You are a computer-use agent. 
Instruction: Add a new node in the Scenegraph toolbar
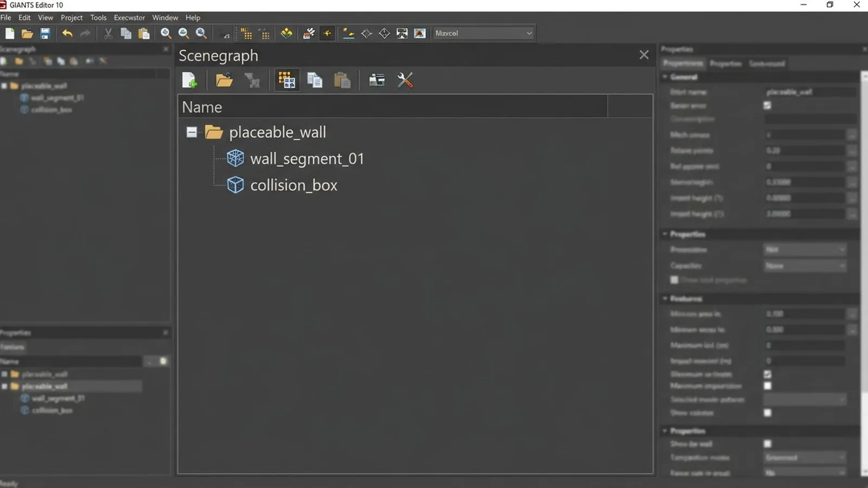pos(189,80)
